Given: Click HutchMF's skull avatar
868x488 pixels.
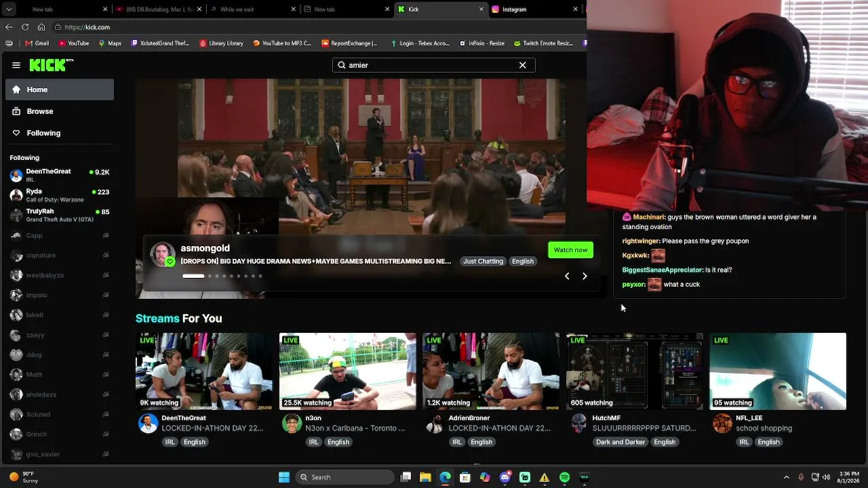Looking at the screenshot, I should [x=578, y=424].
